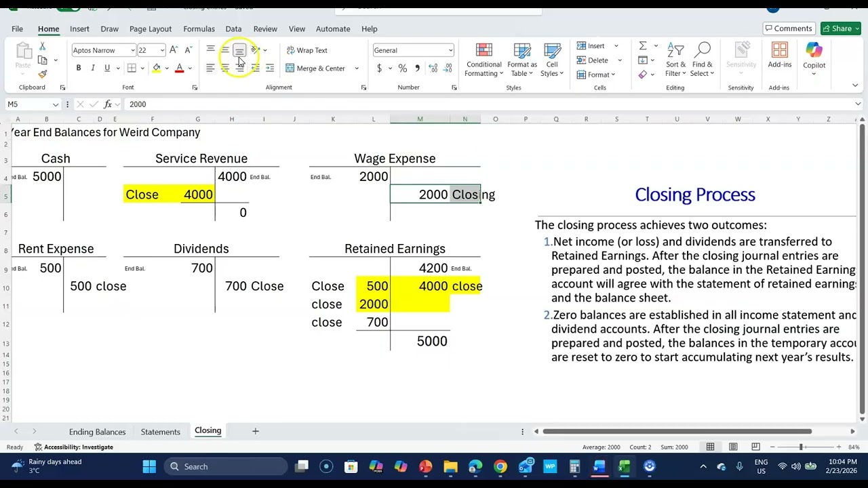Collapse the ribbon with the chevron
Image resolution: width=868 pixels, height=488 pixels.
pyautogui.click(x=855, y=85)
